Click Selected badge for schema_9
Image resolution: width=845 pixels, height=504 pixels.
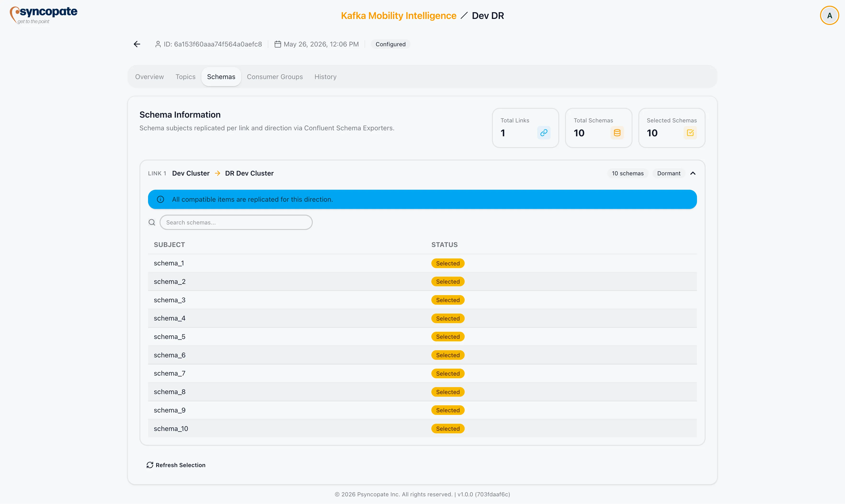point(448,410)
